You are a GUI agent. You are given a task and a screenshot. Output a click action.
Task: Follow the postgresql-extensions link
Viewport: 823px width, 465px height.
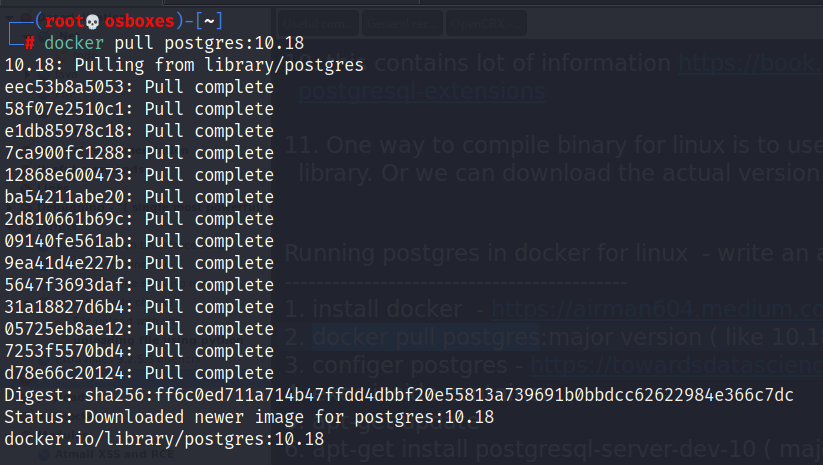[422, 91]
